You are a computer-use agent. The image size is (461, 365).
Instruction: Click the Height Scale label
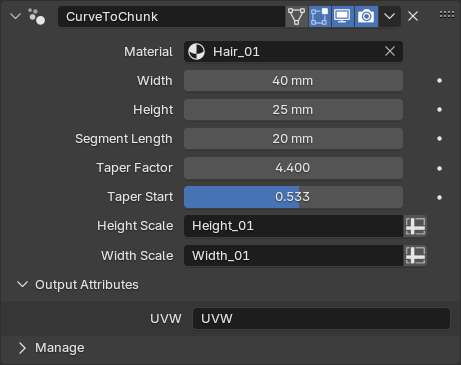pyautogui.click(x=135, y=226)
